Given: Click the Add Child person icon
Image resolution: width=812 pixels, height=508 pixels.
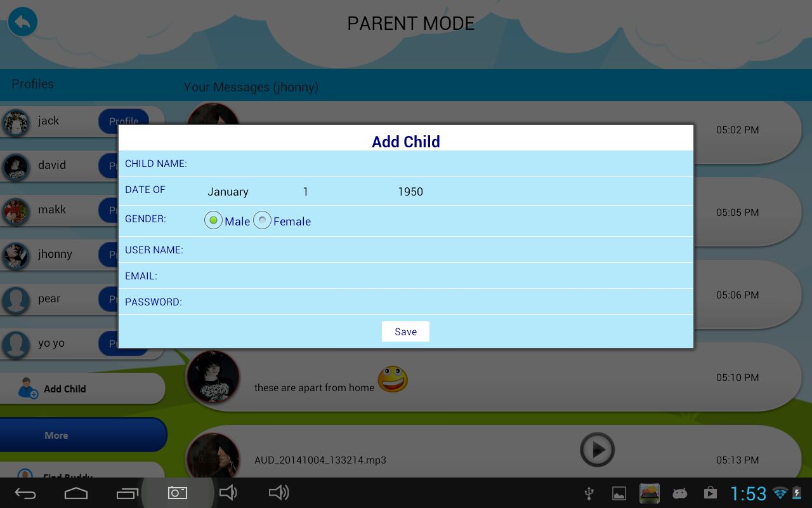Looking at the screenshot, I should pos(28,387).
